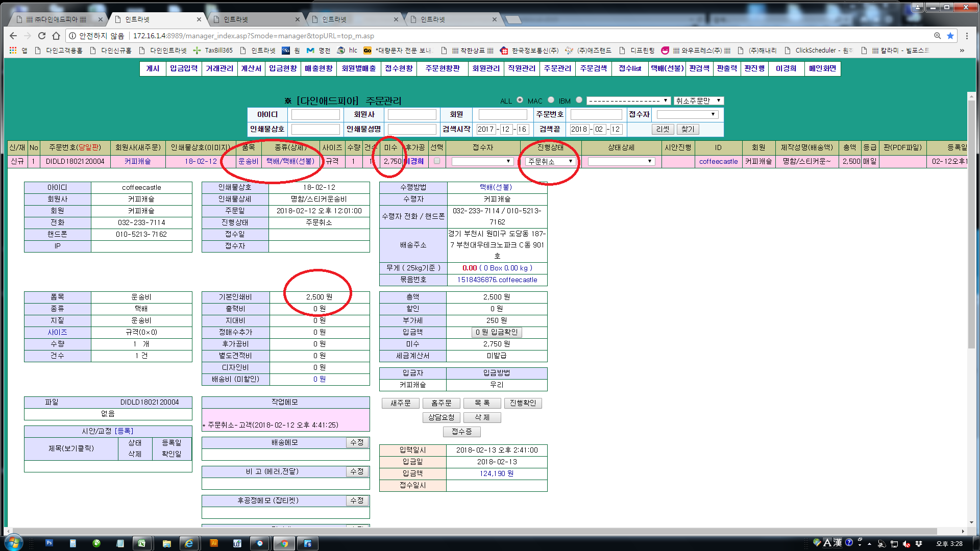Viewport: 980px width, 551px height.
Task: Open Photoshop from the taskbar
Action: click(49, 543)
